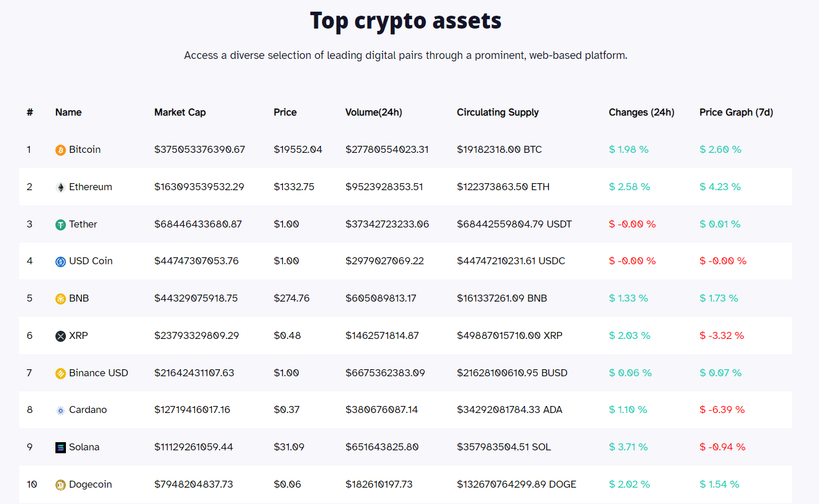The image size is (819, 504).
Task: Click the Solana logo icon
Action: [61, 447]
